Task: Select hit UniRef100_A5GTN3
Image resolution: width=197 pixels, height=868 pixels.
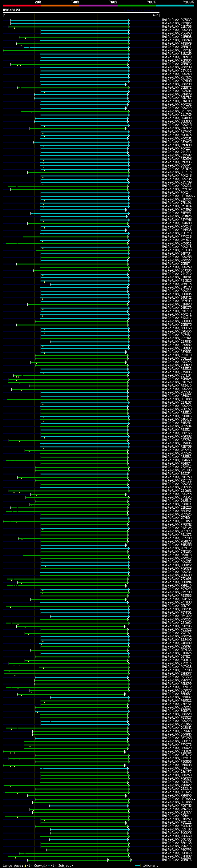Action: coord(177,806)
